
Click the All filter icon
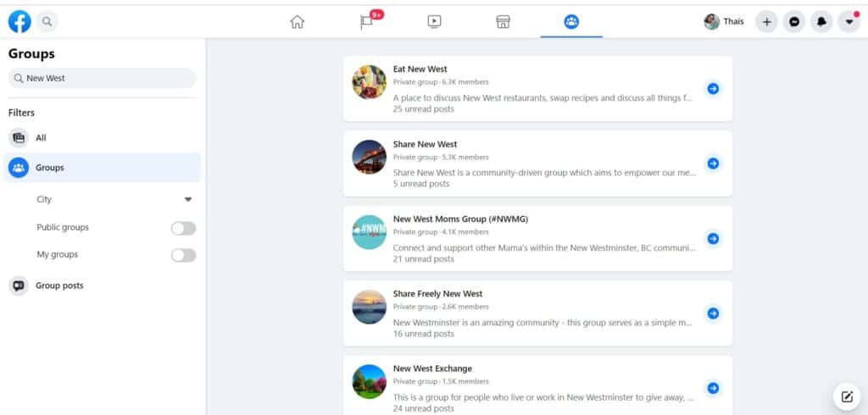pos(19,138)
